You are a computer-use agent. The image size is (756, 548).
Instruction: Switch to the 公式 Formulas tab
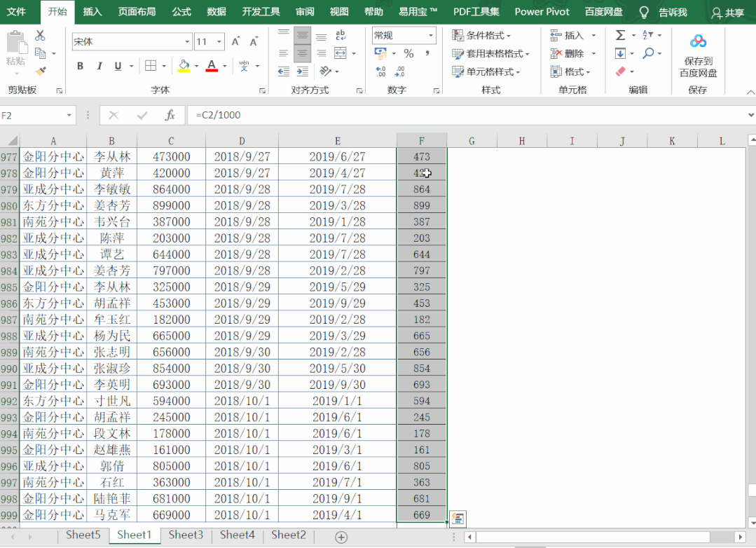(x=181, y=12)
